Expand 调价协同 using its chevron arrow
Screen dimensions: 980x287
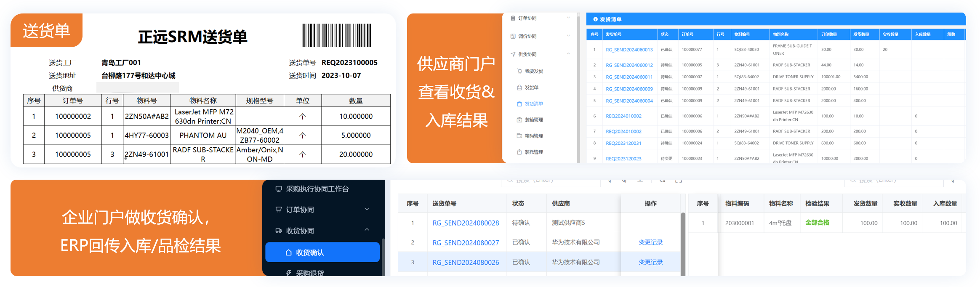(x=568, y=36)
